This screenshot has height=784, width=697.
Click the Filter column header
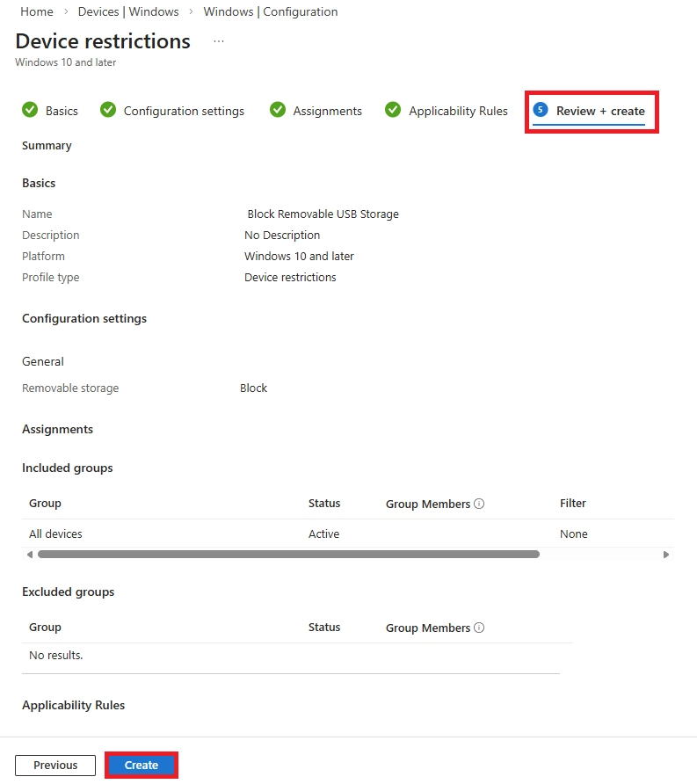pyautogui.click(x=573, y=503)
